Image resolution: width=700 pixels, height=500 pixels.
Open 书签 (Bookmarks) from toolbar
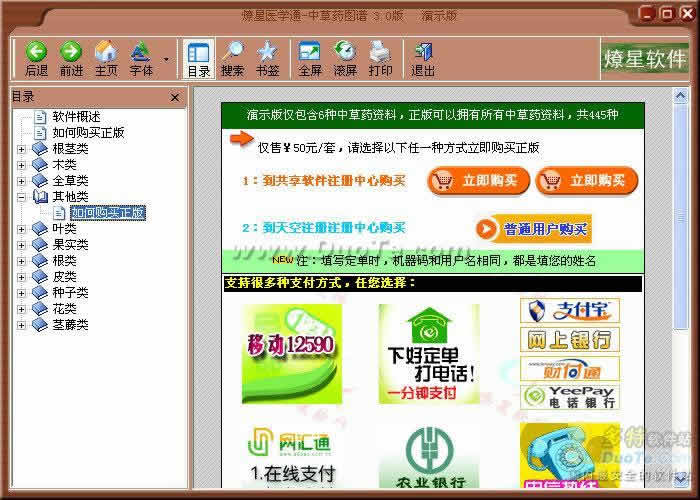tap(266, 58)
